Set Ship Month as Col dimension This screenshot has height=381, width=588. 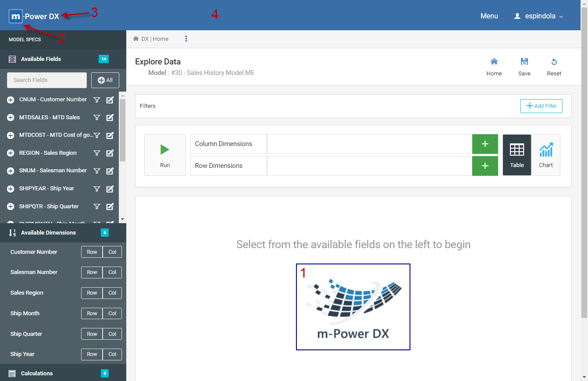pyautogui.click(x=112, y=313)
